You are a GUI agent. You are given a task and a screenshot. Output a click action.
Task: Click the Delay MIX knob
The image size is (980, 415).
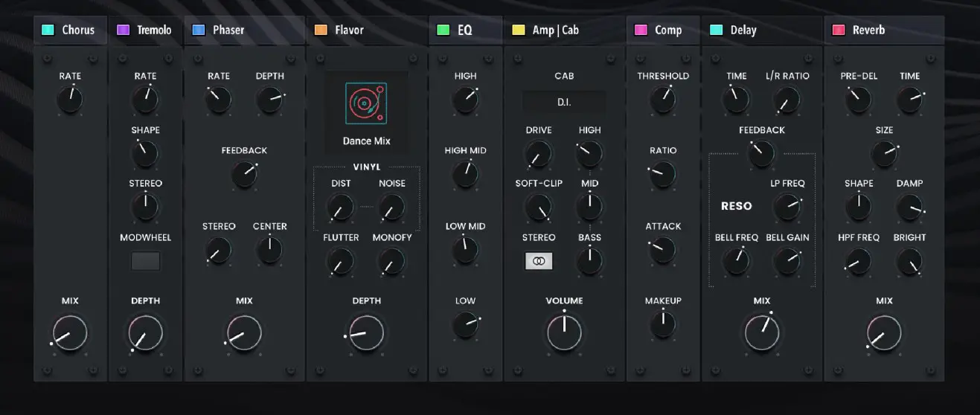click(x=762, y=333)
